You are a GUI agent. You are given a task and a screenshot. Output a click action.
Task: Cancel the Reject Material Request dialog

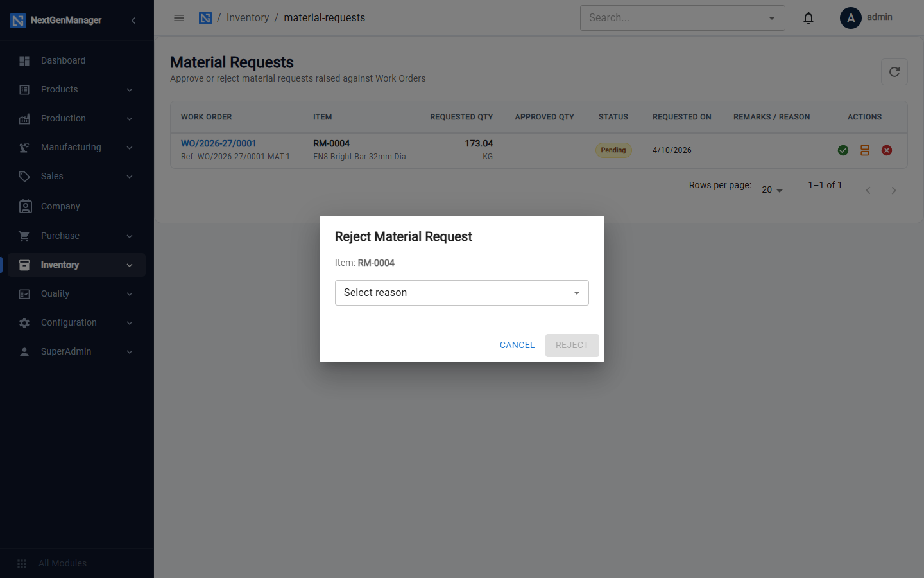[x=517, y=345]
